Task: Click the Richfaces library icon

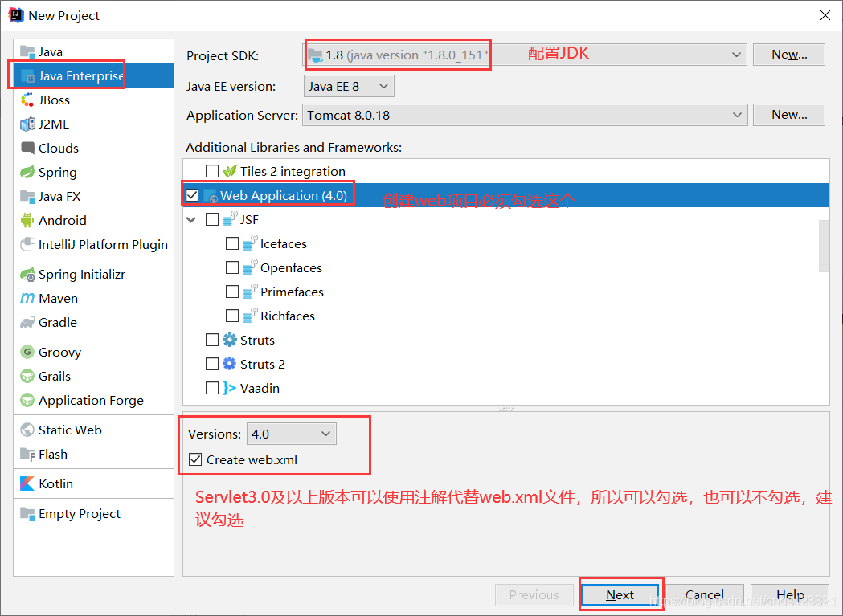Action: point(249,316)
